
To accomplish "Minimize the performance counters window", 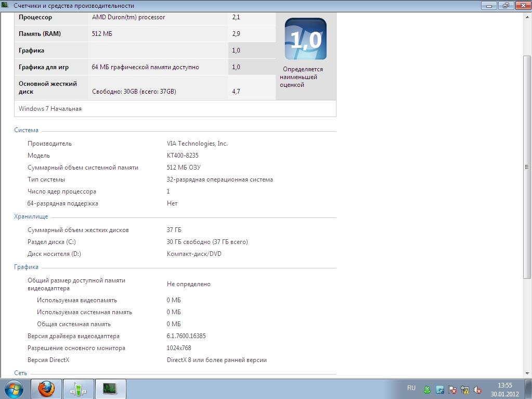I will 489,5.
